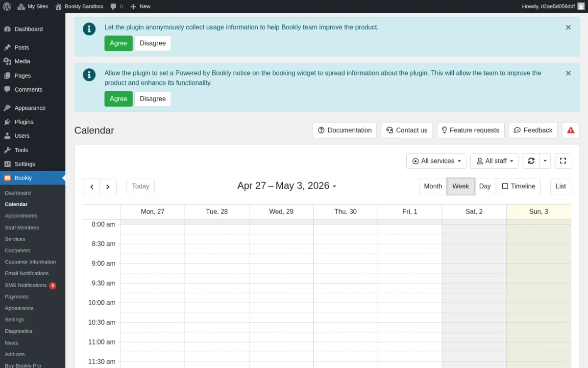Viewport: 588px width, 368px height.
Task: Refresh the calendar with sync icon
Action: pos(531,161)
